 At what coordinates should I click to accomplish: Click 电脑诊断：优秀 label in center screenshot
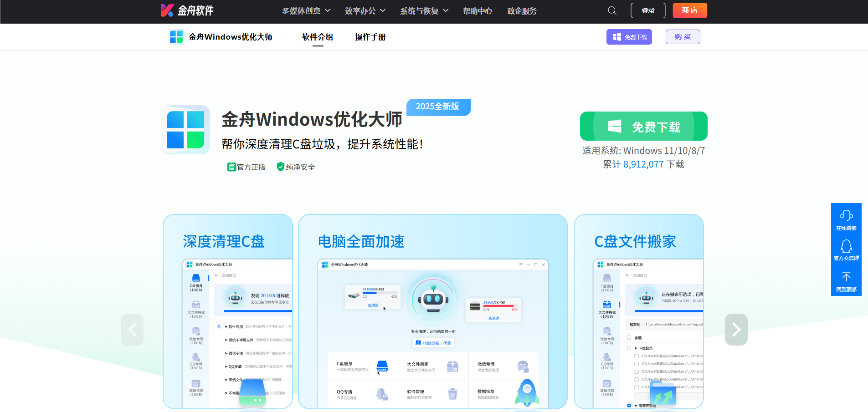click(433, 343)
